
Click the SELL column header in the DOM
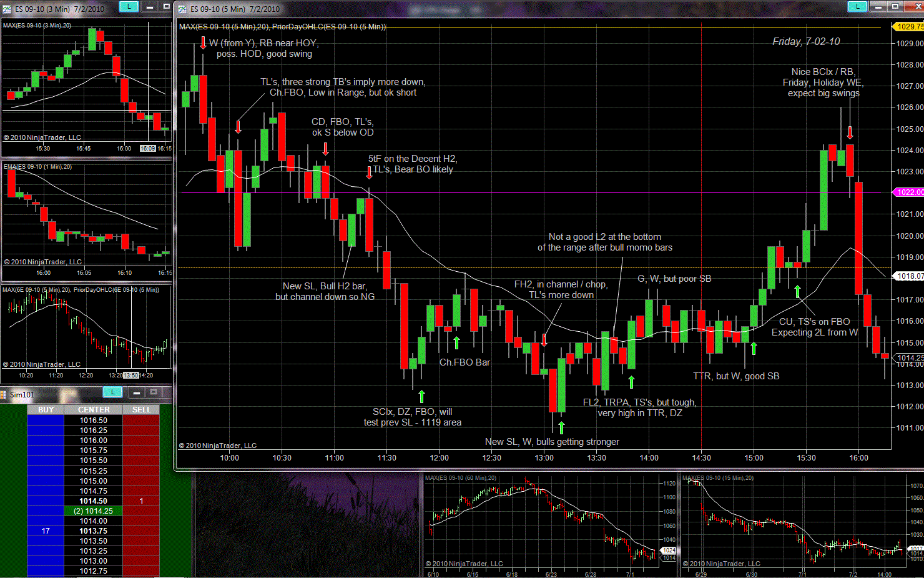pos(141,410)
